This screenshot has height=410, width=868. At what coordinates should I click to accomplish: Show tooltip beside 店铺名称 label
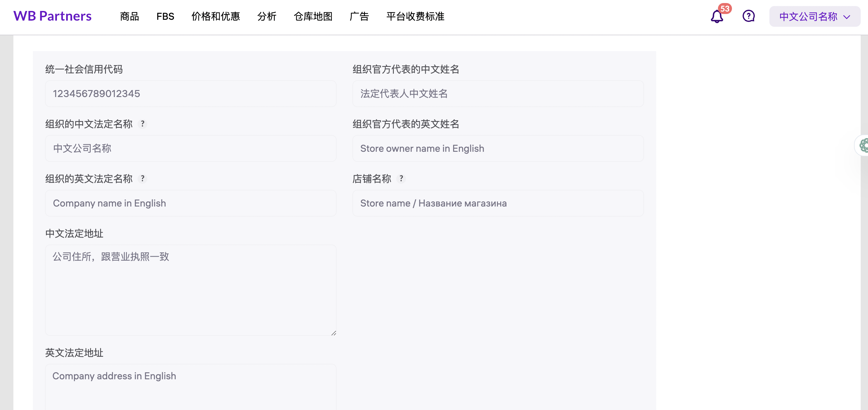pos(401,179)
